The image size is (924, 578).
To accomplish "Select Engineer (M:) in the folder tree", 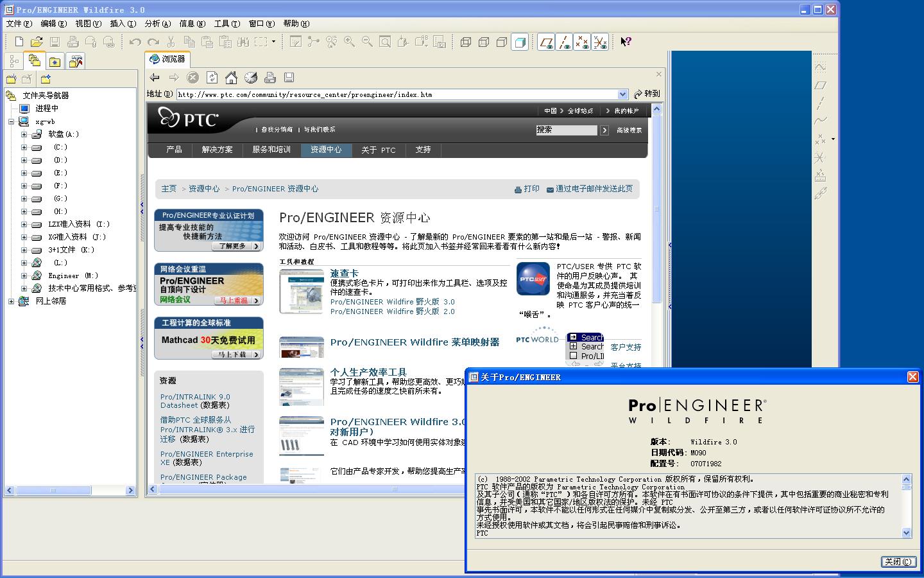I will (x=73, y=276).
